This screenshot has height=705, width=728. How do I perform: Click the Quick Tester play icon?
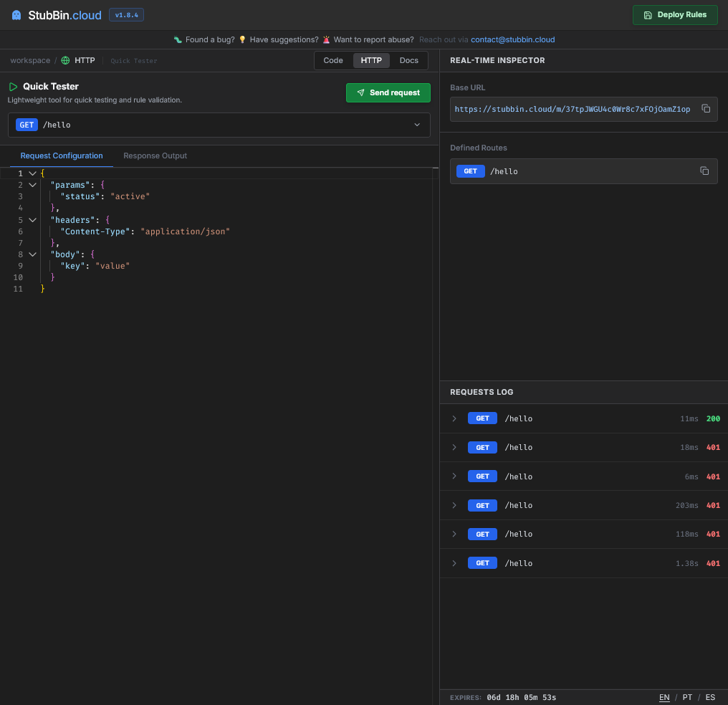tap(13, 87)
